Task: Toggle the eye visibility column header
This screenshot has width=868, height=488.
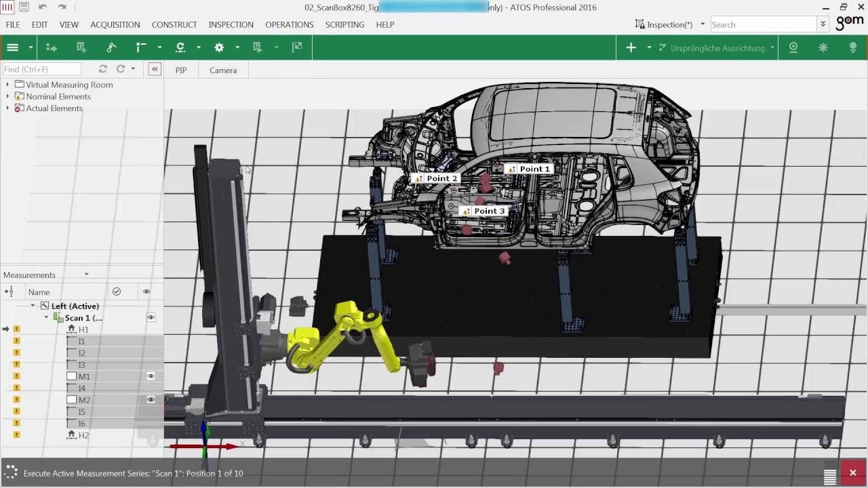Action: (x=146, y=291)
